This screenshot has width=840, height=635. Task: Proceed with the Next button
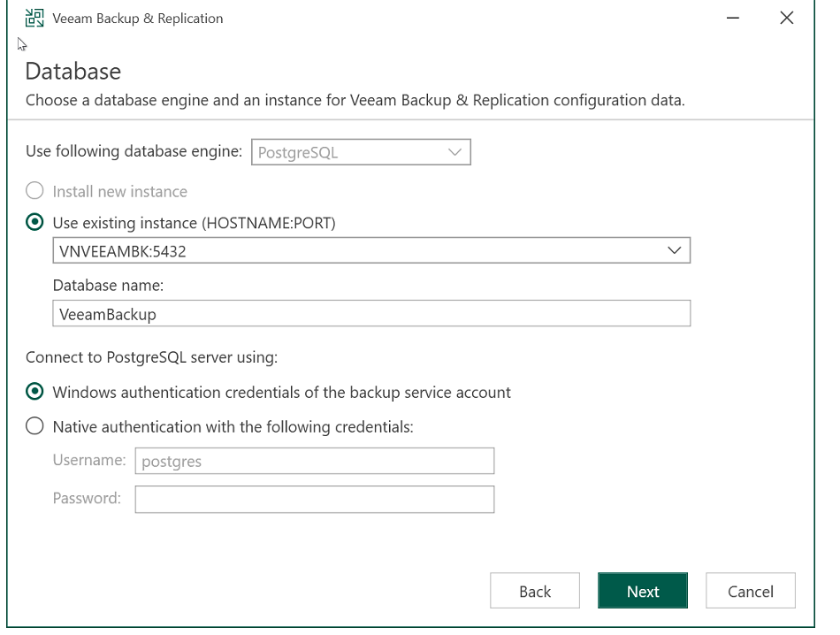(643, 591)
